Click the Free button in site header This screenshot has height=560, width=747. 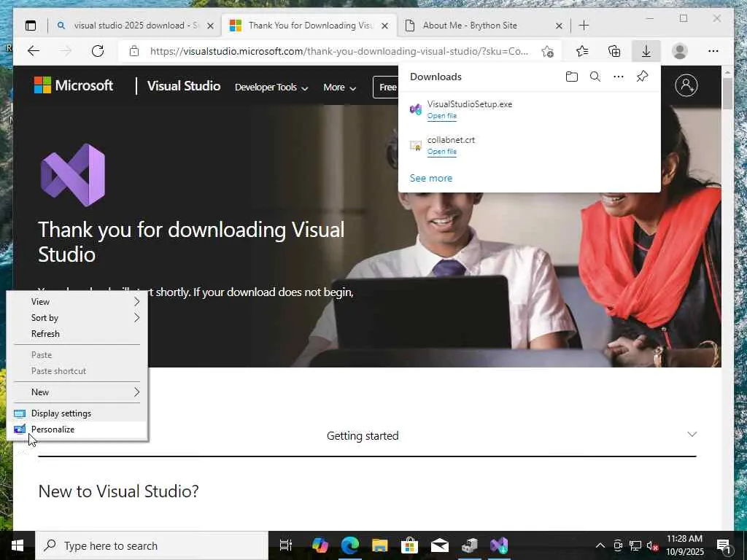(387, 87)
